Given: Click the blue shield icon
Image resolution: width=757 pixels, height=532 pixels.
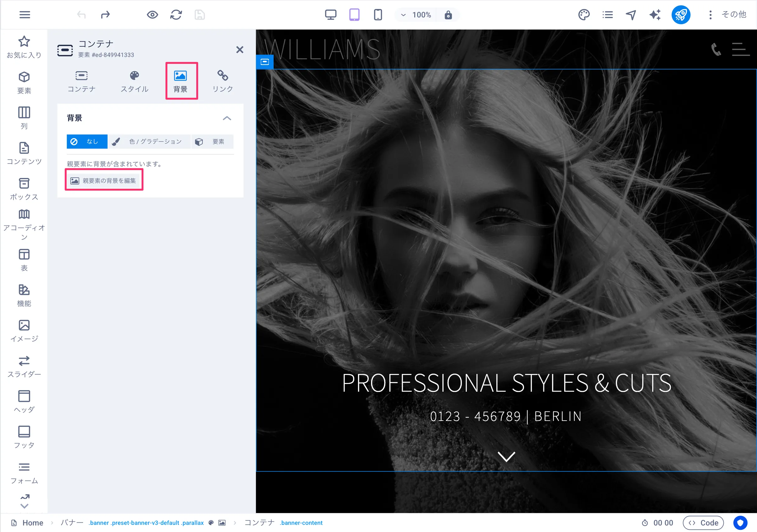Looking at the screenshot, I should [x=741, y=523].
